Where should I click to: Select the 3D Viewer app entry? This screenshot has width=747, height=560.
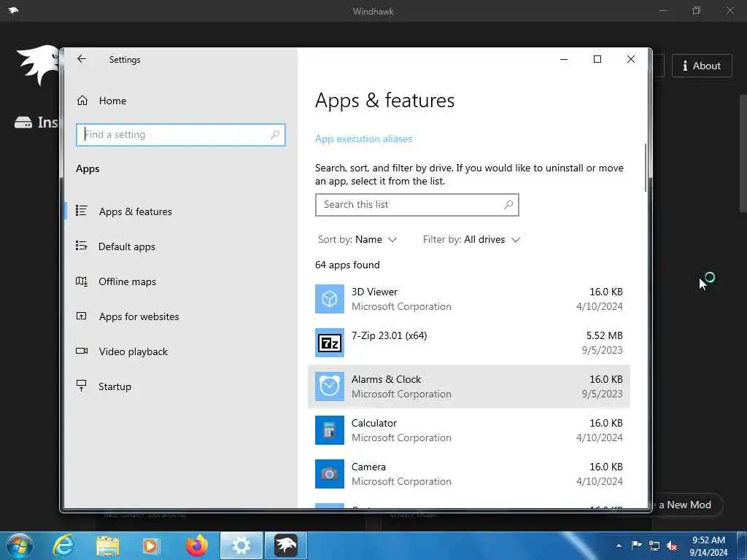[x=469, y=299]
